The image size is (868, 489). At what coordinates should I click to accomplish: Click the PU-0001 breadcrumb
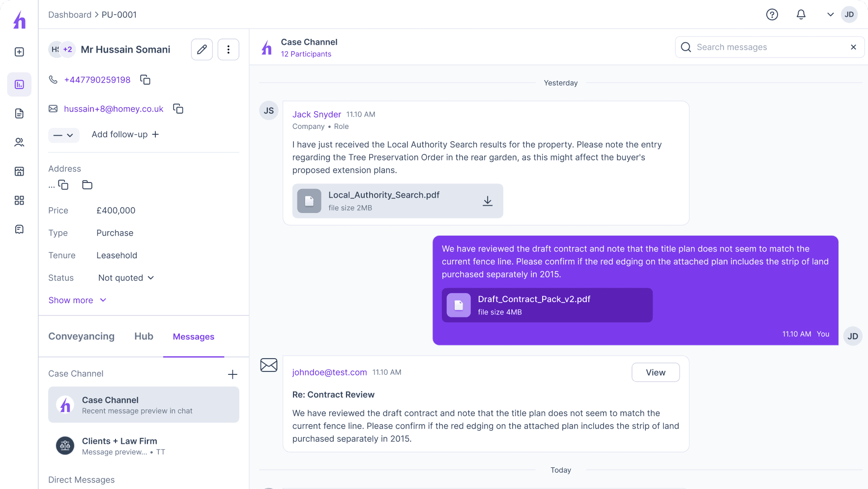(119, 15)
